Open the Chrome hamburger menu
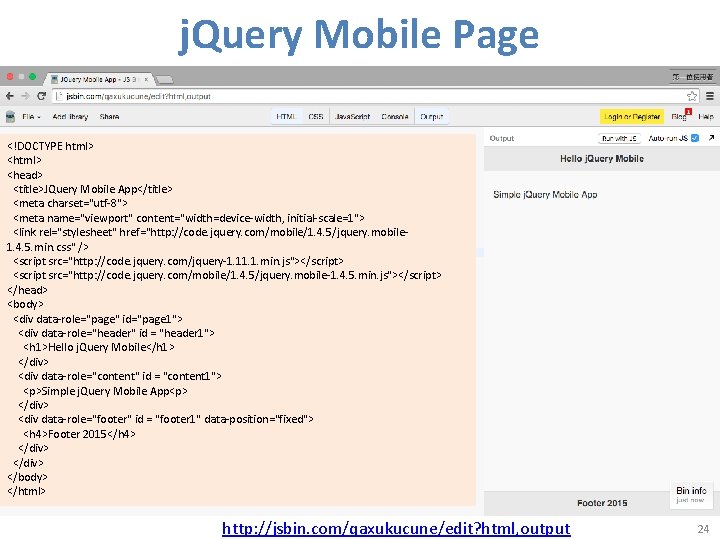This screenshot has width=720, height=540. [710, 96]
